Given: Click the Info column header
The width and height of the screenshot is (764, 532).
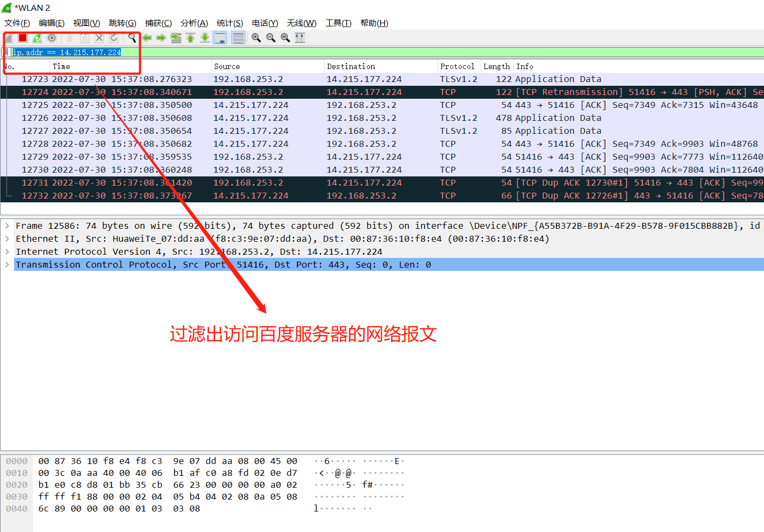Looking at the screenshot, I should (639, 66).
